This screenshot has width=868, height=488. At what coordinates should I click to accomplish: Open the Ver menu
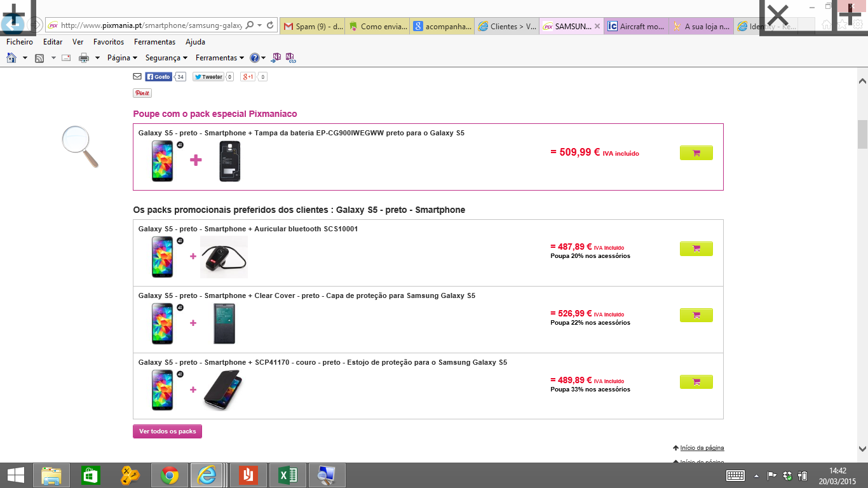point(78,42)
